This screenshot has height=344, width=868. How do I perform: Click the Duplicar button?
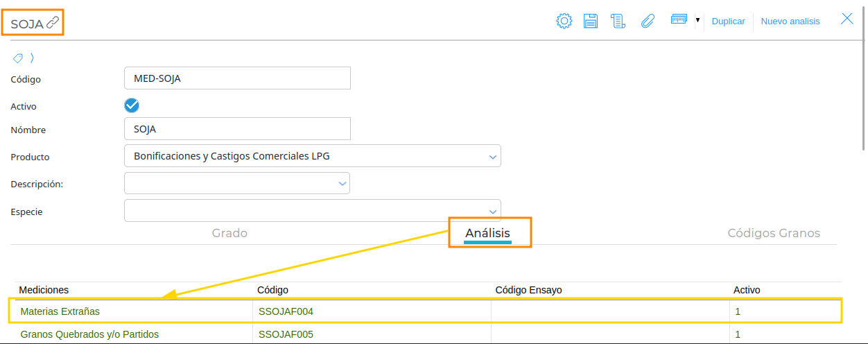point(729,21)
